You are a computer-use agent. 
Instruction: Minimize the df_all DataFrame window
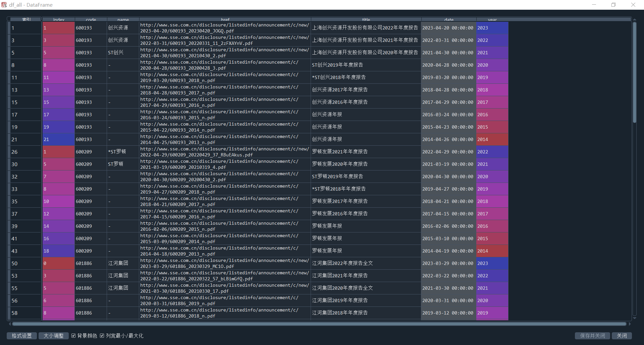pyautogui.click(x=594, y=5)
